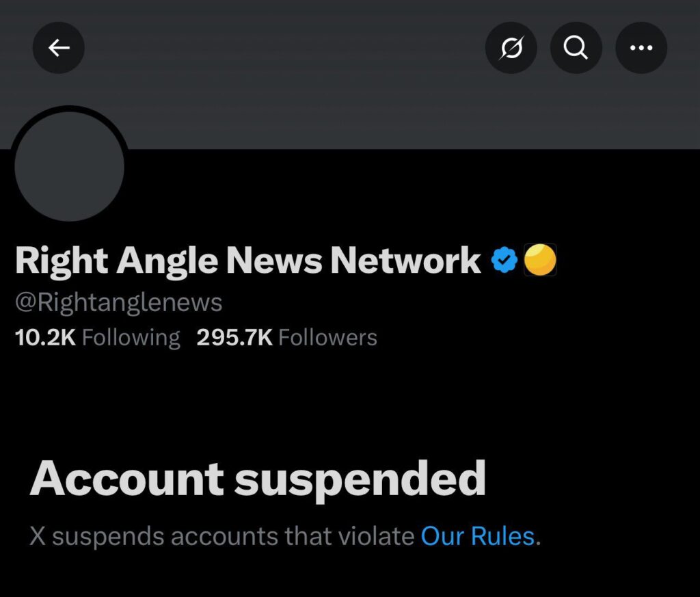View the 10.2K Following list
700x597 pixels.
point(98,336)
